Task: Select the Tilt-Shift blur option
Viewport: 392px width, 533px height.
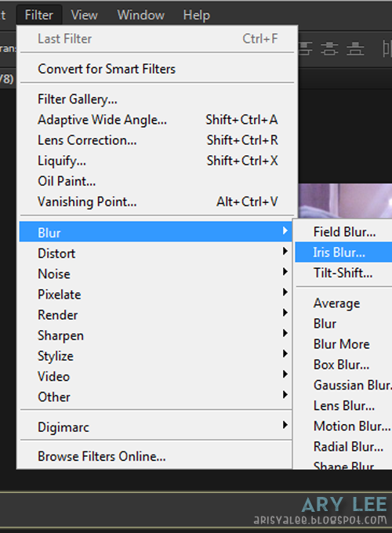Action: tap(343, 273)
